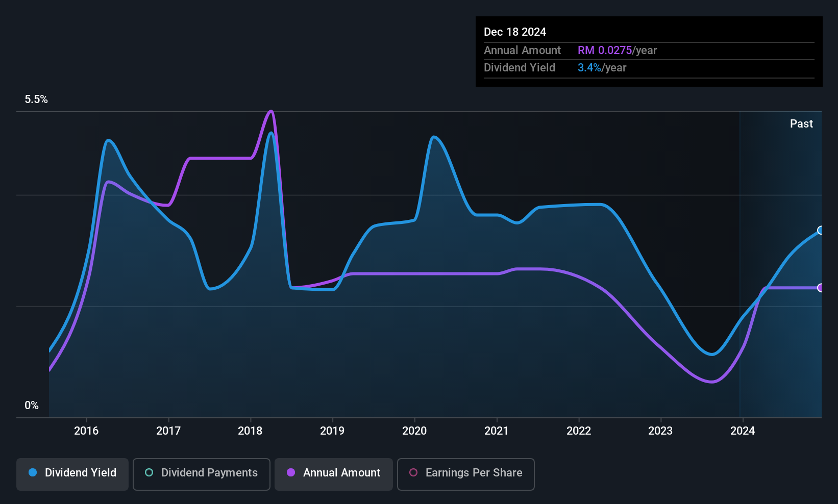838x504 pixels.
Task: Enable the Dividend Payments series
Action: pos(201,474)
